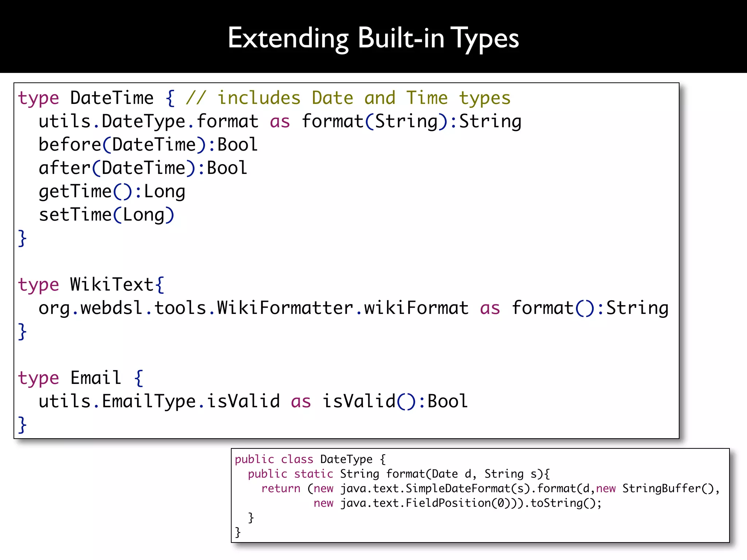
Task: Click 'isValid():Bool' in the Email block
Action: [x=395, y=402]
